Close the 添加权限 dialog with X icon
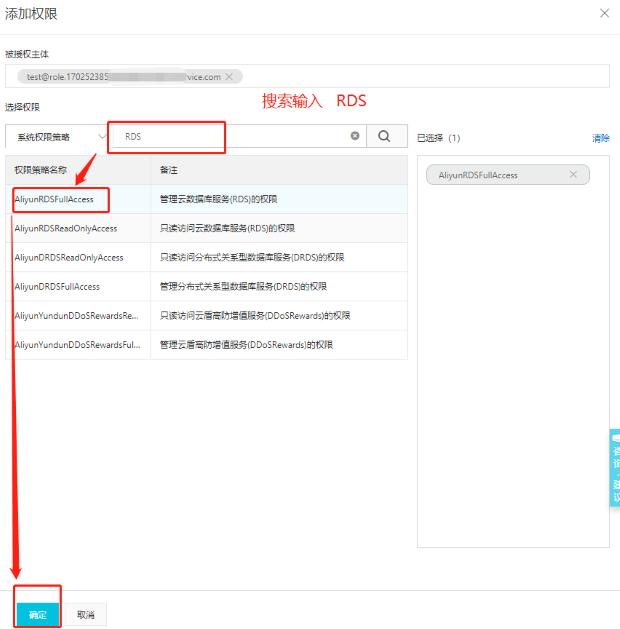 (x=603, y=12)
